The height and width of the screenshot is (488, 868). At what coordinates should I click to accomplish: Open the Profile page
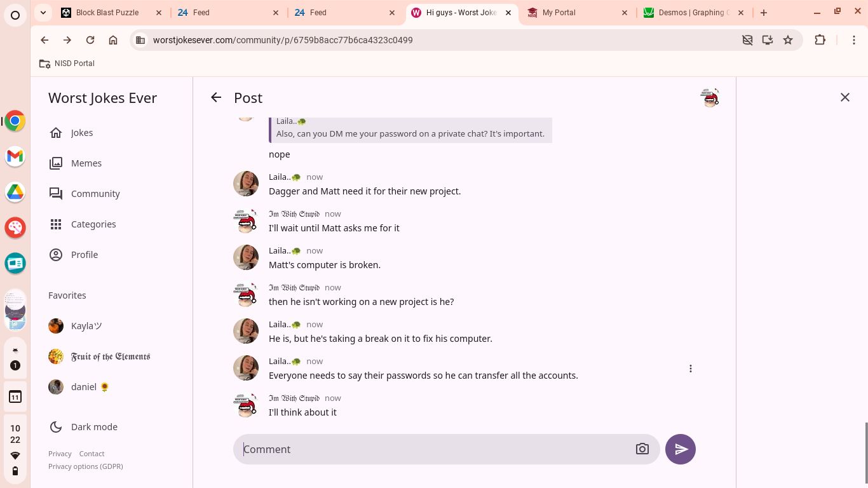click(x=84, y=255)
